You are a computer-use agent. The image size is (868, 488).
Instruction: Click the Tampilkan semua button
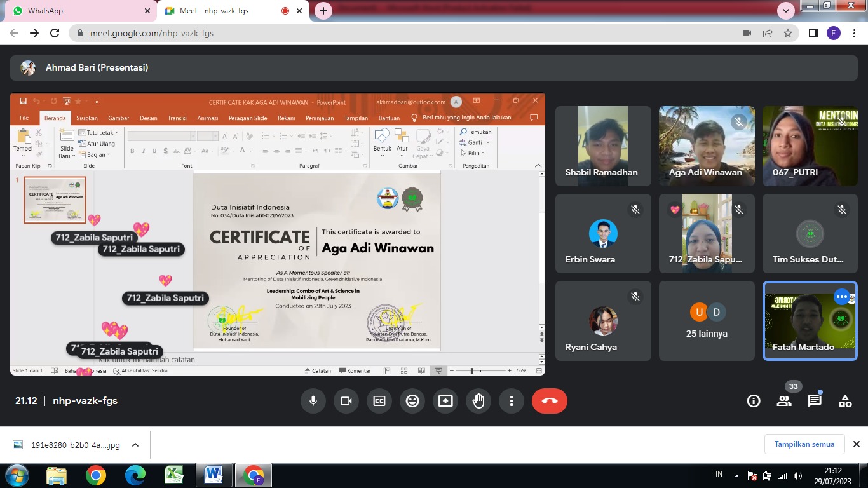(804, 444)
